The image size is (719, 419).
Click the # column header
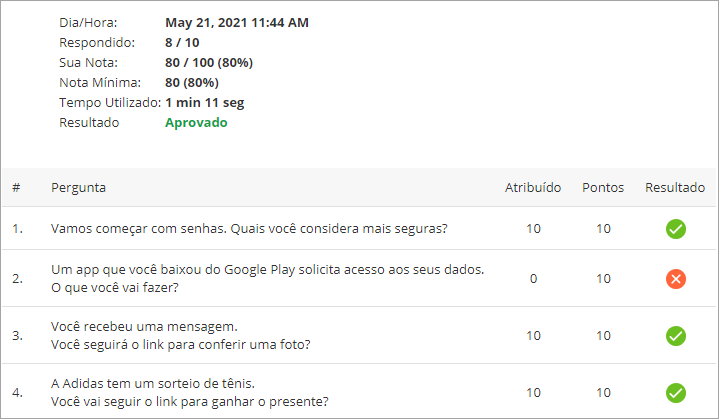(17, 188)
